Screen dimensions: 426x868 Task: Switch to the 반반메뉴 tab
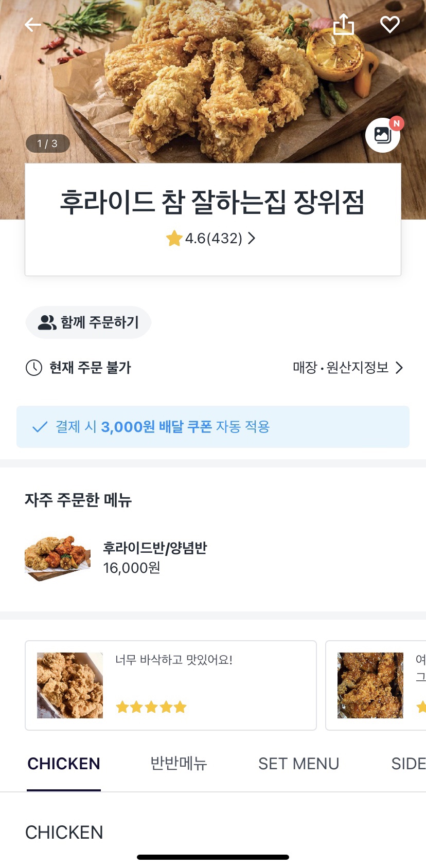point(179,764)
